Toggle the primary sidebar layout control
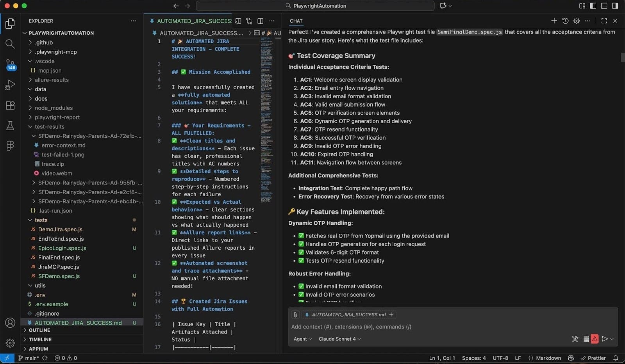625x364 pixels. [593, 6]
